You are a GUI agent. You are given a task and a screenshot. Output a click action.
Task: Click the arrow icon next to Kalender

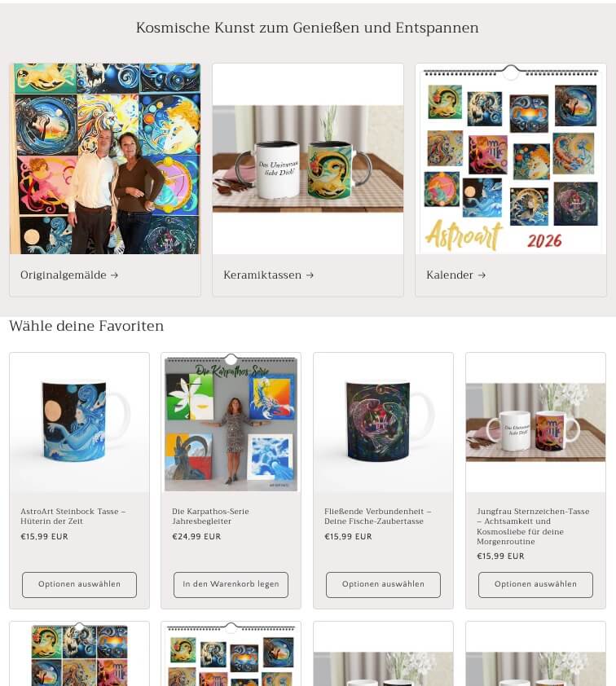click(482, 275)
